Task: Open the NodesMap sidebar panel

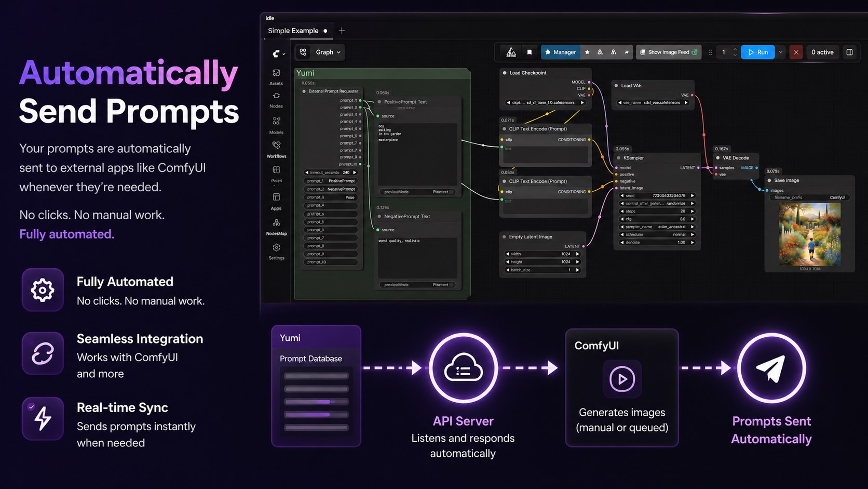Action: coord(276,227)
